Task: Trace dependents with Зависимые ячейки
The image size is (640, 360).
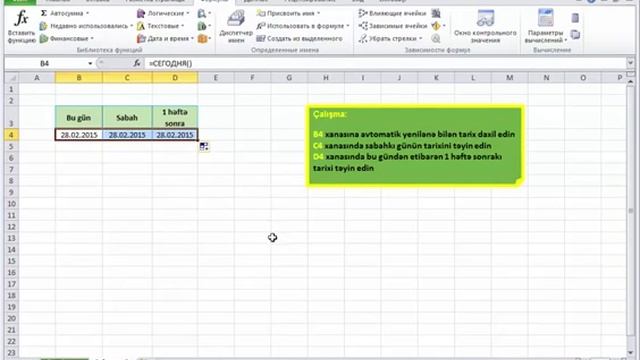Action: coord(393,26)
